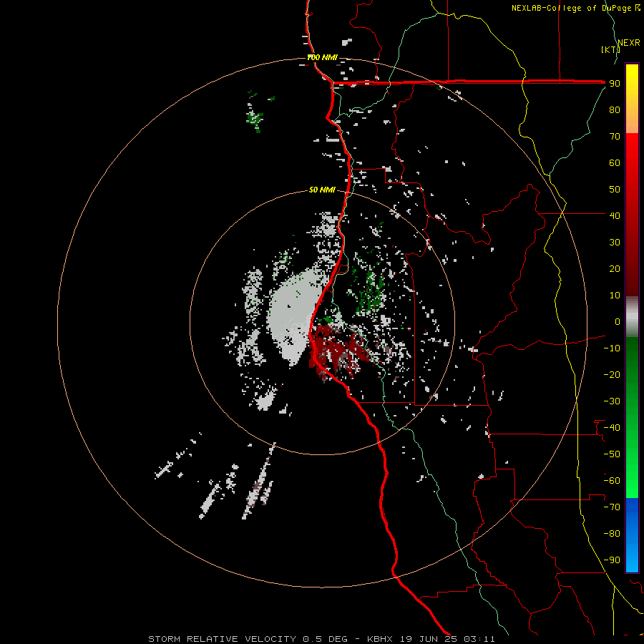Click the NEXR label above the color scale
Image resolution: width=644 pixels, height=644 pixels.
tap(629, 43)
